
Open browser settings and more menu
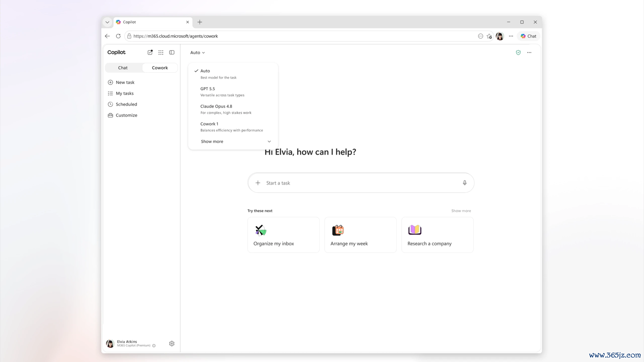tap(511, 36)
